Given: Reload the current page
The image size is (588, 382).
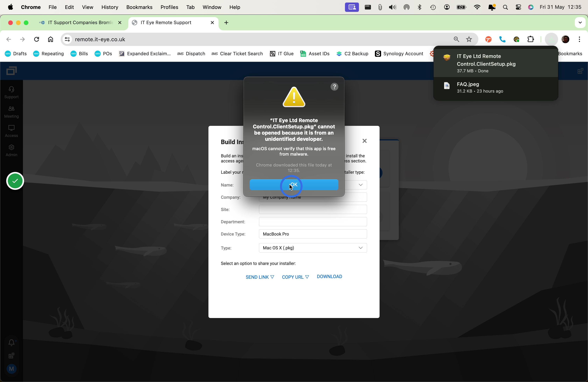Looking at the screenshot, I should (37, 39).
